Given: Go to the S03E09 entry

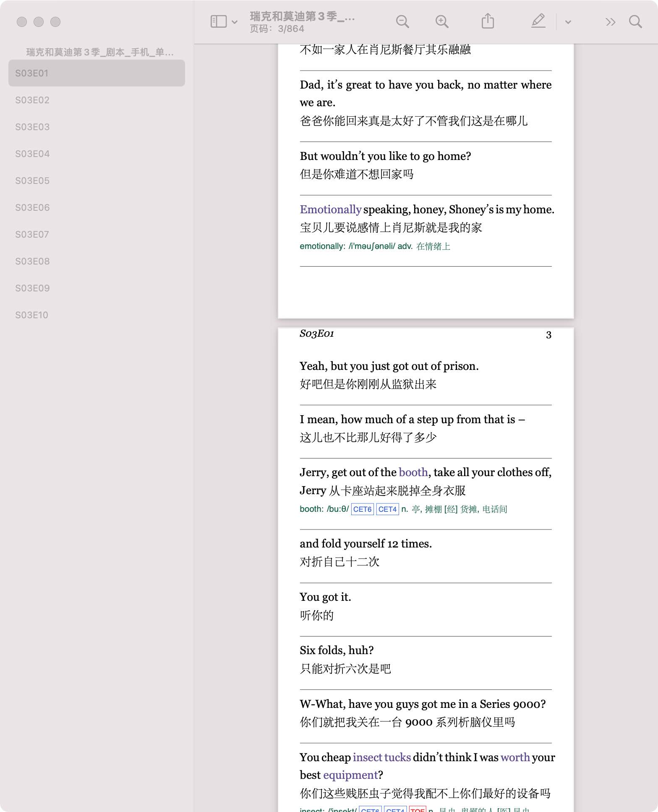Looking at the screenshot, I should 97,288.
